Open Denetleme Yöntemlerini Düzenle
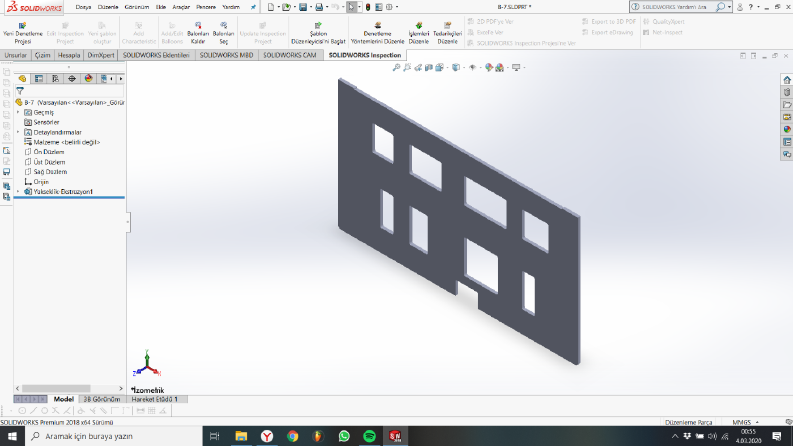The image size is (793, 446). (377, 33)
